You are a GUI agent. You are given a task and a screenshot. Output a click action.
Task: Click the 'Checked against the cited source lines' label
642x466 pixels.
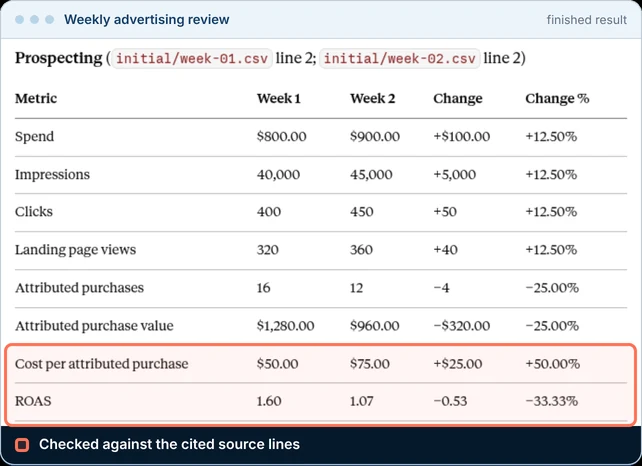(169, 444)
